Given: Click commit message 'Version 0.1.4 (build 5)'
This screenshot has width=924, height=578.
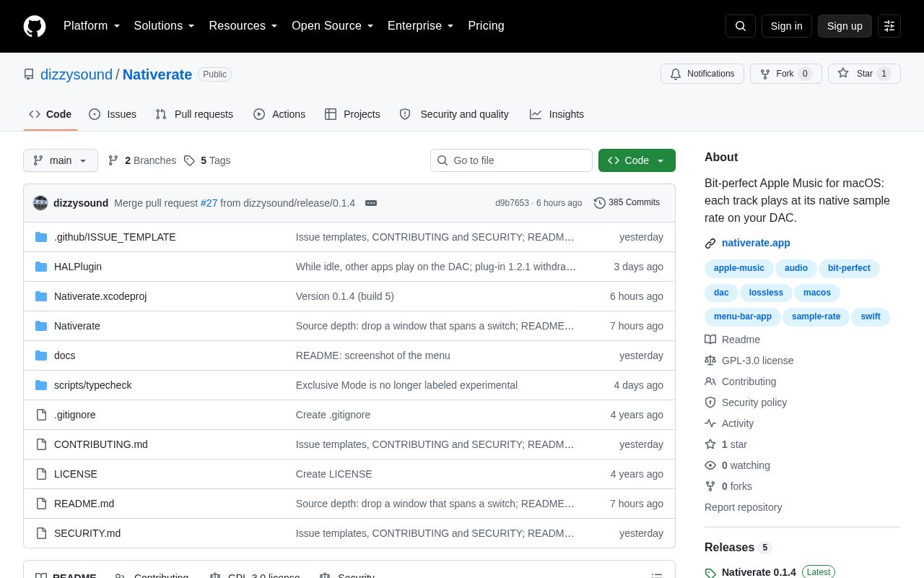Looking at the screenshot, I should [345, 296].
